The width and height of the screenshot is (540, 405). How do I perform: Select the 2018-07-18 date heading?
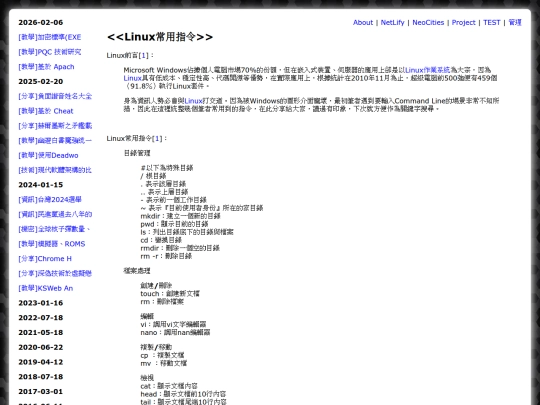[41, 377]
